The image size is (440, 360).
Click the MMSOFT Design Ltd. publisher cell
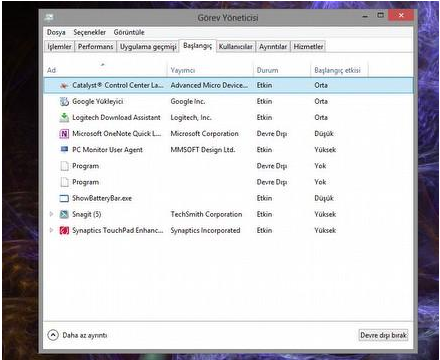point(203,150)
